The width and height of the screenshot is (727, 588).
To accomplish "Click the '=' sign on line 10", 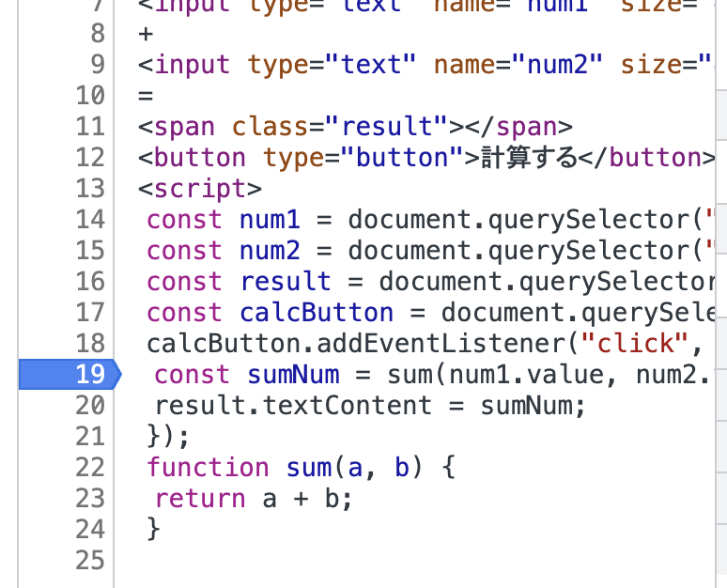I will pyautogui.click(x=146, y=96).
